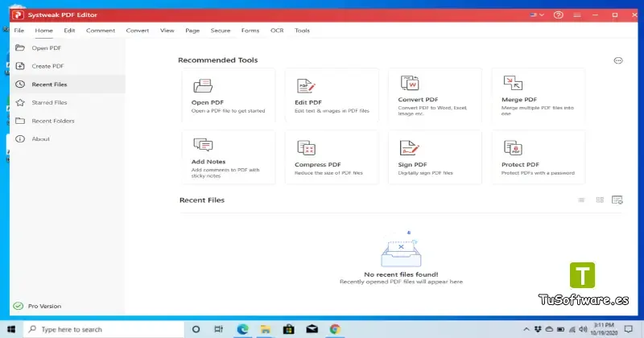Click the Compress PDF card title
644x338 pixels.
coord(317,165)
